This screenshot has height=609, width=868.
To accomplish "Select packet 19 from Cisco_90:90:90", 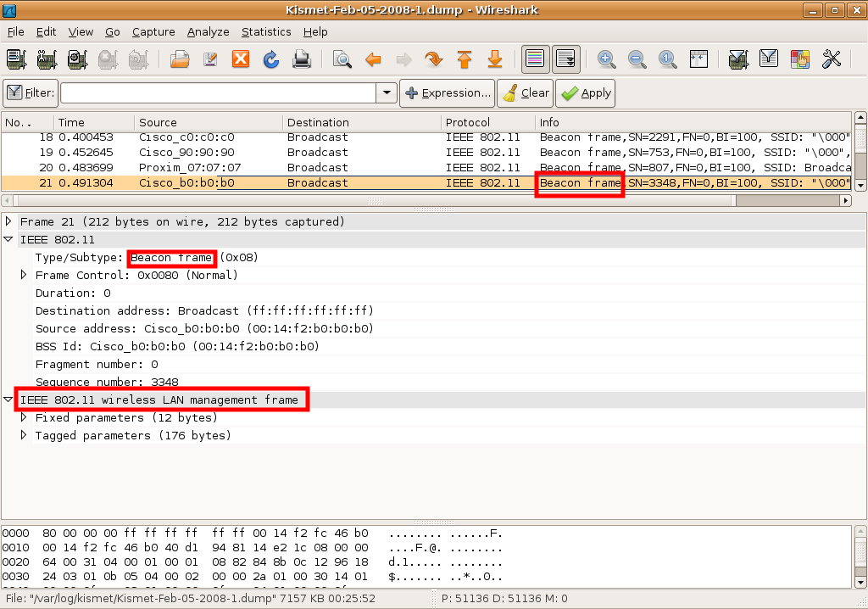I will point(426,153).
